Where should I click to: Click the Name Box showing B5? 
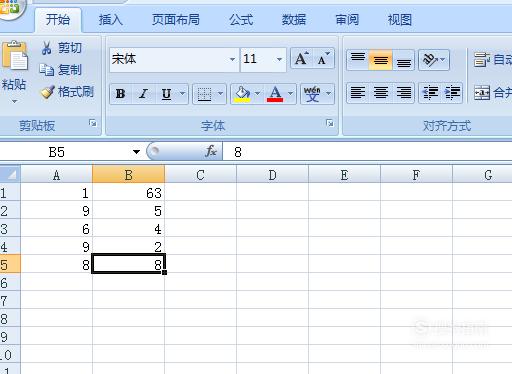(65, 152)
